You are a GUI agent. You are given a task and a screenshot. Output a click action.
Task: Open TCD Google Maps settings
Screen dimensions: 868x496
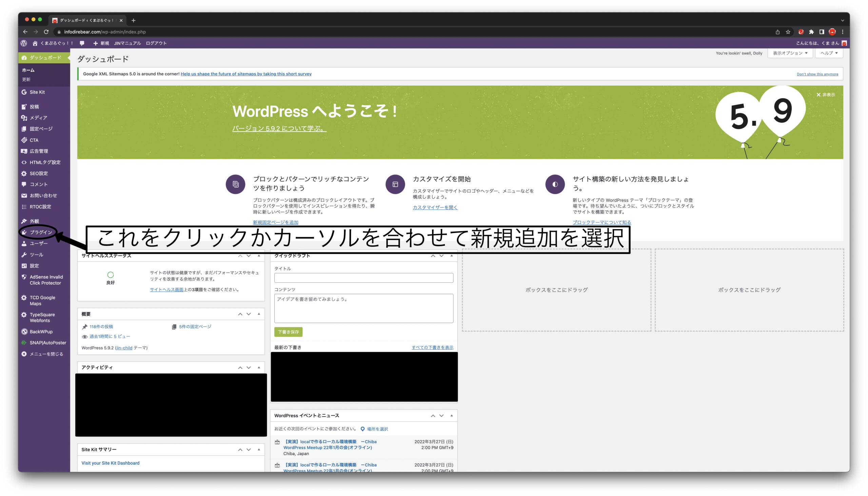(42, 300)
